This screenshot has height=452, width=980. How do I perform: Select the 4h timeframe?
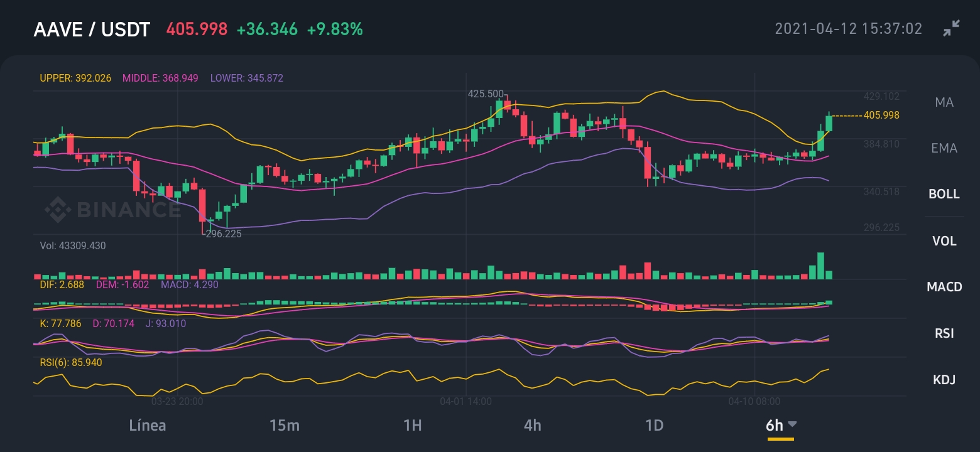532,425
